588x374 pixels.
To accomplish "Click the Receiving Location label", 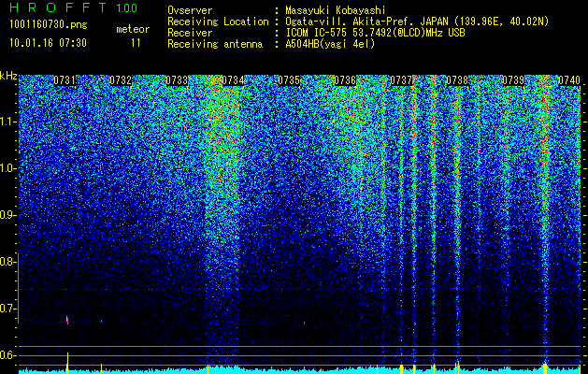I will [218, 22].
